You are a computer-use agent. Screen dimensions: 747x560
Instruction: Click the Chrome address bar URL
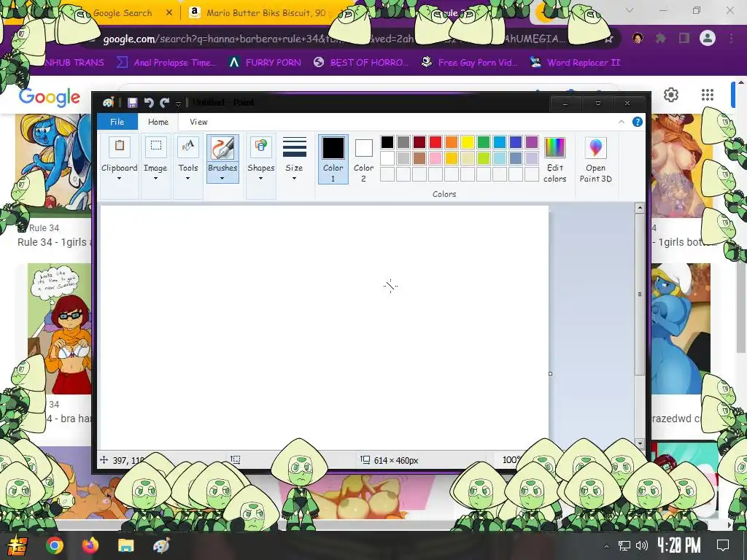coord(333,39)
